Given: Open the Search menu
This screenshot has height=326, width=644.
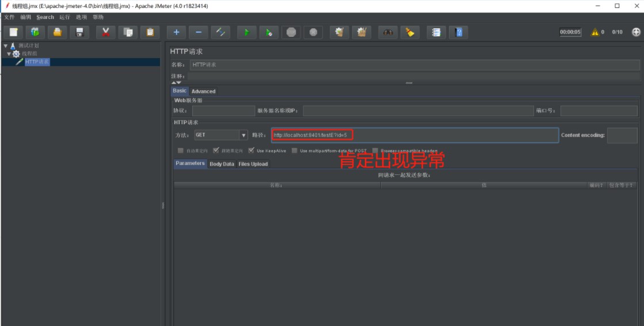Looking at the screenshot, I should 45,17.
